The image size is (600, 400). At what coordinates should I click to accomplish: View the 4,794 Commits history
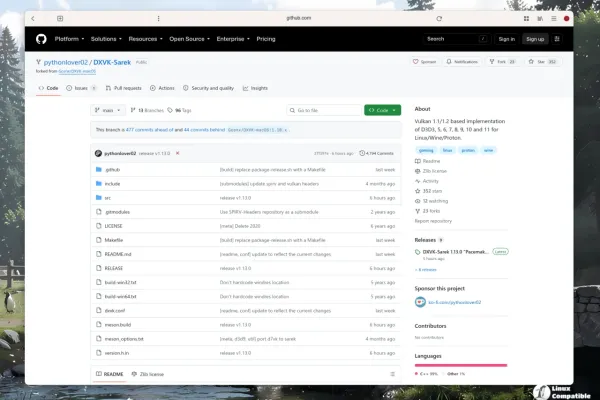[377, 153]
